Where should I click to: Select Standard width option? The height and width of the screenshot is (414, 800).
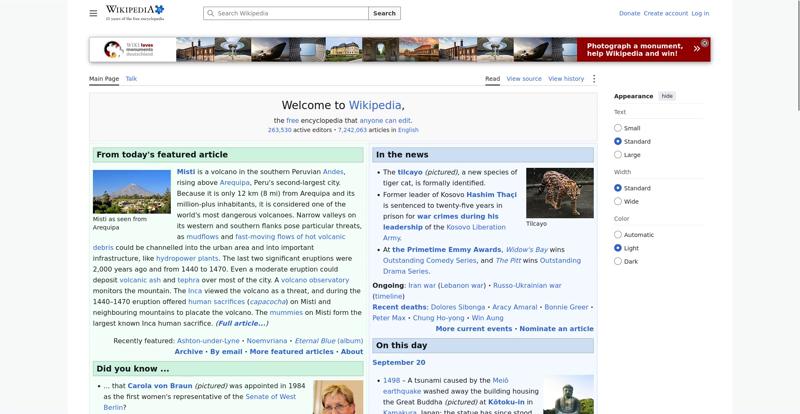pyautogui.click(x=618, y=188)
